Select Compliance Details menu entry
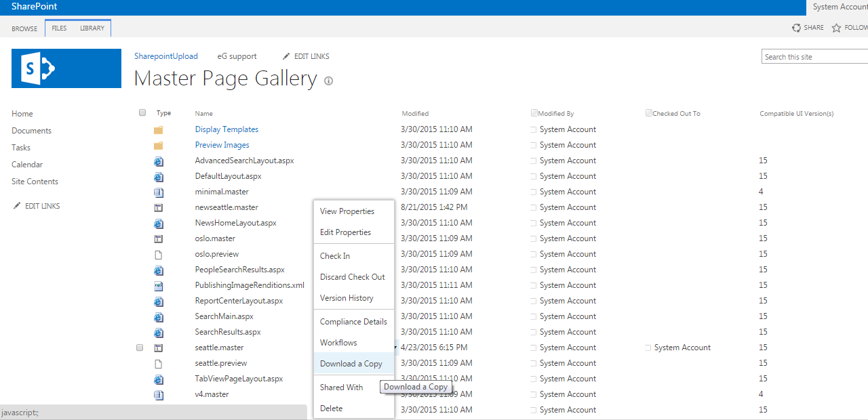Viewport: 868px width, 420px height. pyautogui.click(x=354, y=322)
